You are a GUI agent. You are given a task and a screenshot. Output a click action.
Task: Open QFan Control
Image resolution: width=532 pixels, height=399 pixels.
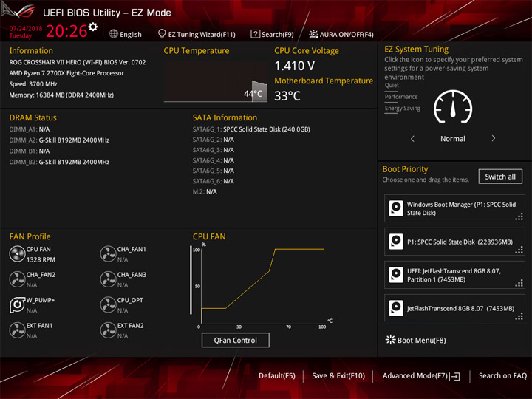coord(236,340)
